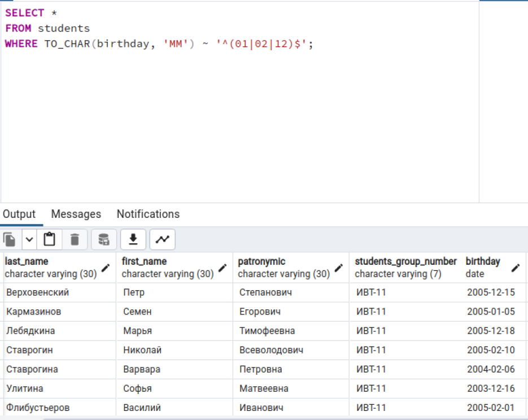This screenshot has width=528, height=420.
Task: Click the Save data changes database icon
Action: pyautogui.click(x=104, y=239)
